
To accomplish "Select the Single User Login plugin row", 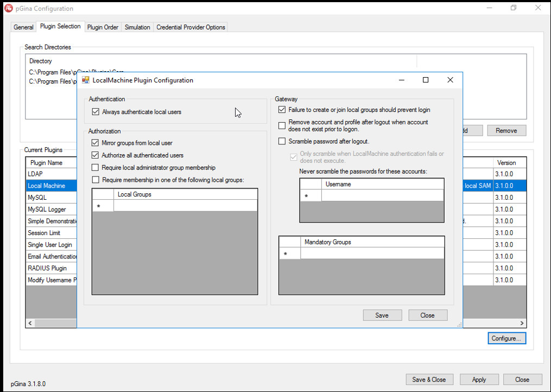I will pyautogui.click(x=52, y=245).
